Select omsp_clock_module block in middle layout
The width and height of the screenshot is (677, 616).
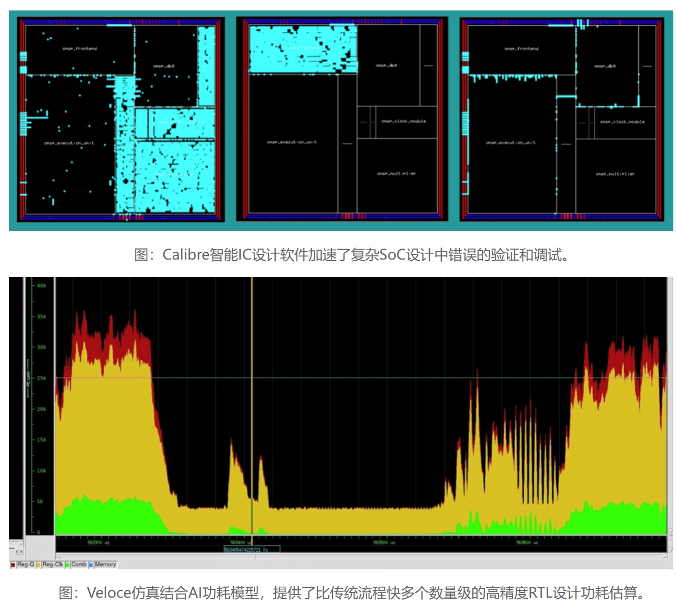tap(403, 121)
